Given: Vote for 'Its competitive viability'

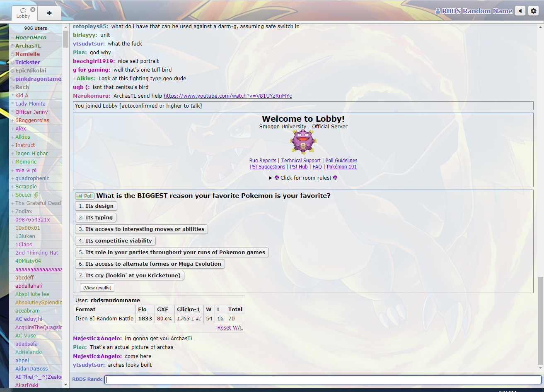Looking at the screenshot, I should (115, 240).
